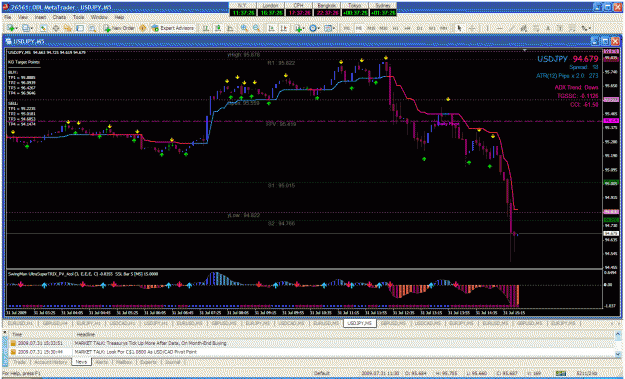This screenshot has width=625, height=379.
Task: Select the Vertical Line drawing tool
Action: tap(487, 28)
